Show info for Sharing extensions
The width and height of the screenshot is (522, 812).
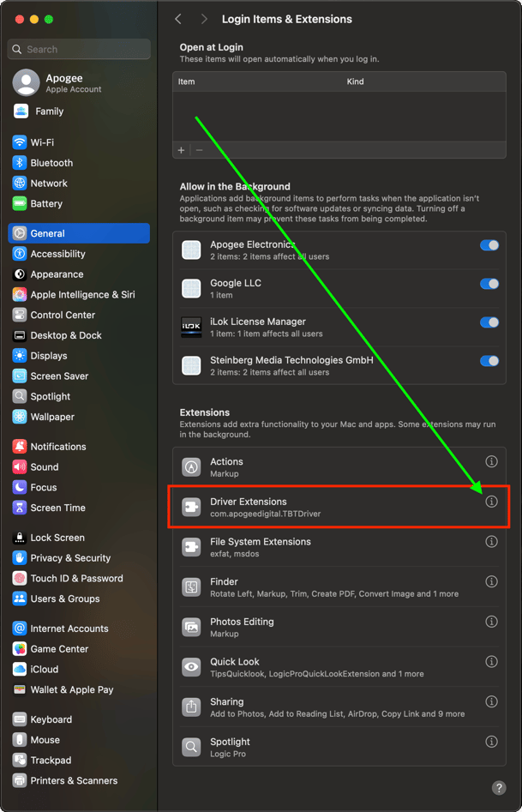491,701
